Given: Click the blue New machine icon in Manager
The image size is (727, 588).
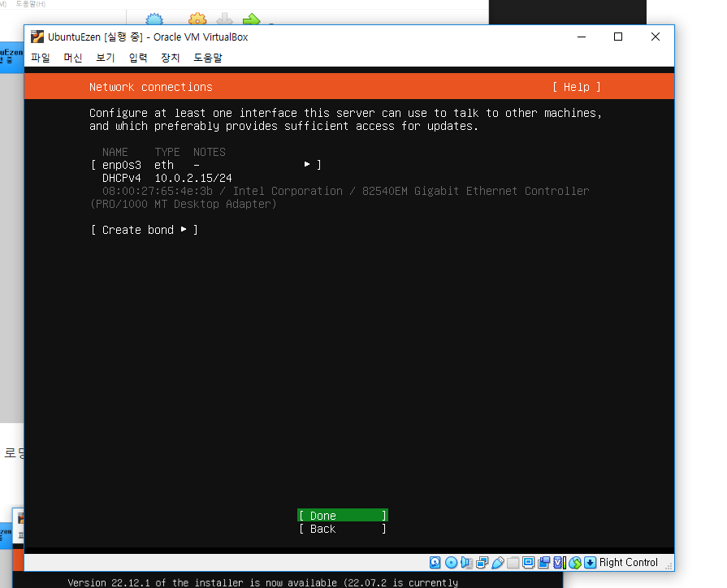Looking at the screenshot, I should 154,19.
